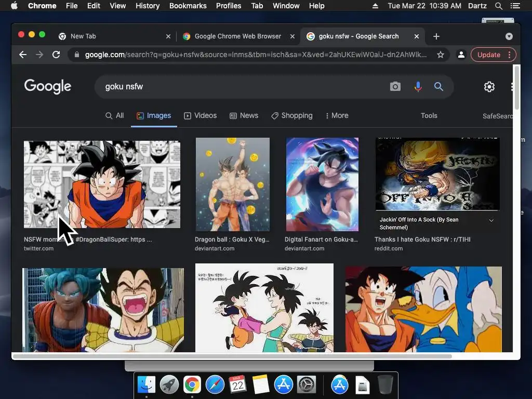Open the Goku and Donald Duck thumbnail
532x399 pixels.
pos(423,309)
